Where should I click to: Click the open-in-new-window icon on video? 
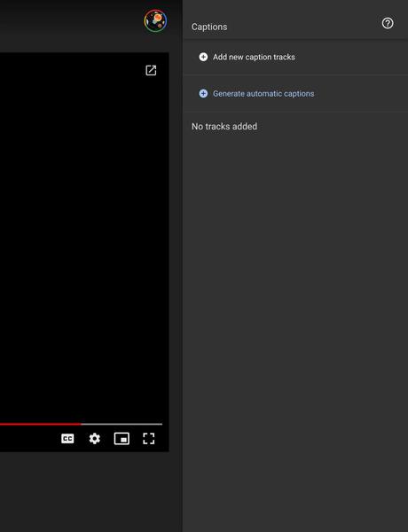pyautogui.click(x=151, y=70)
